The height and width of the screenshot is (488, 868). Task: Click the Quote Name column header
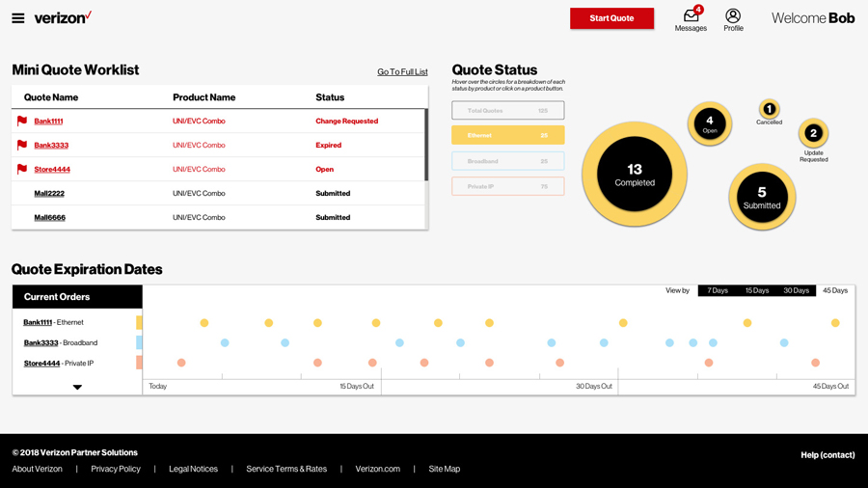(51, 97)
